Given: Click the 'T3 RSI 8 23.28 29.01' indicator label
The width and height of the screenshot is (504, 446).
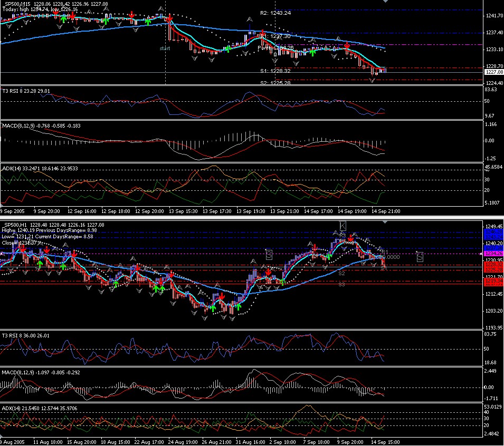Looking at the screenshot, I should (x=26, y=91).
